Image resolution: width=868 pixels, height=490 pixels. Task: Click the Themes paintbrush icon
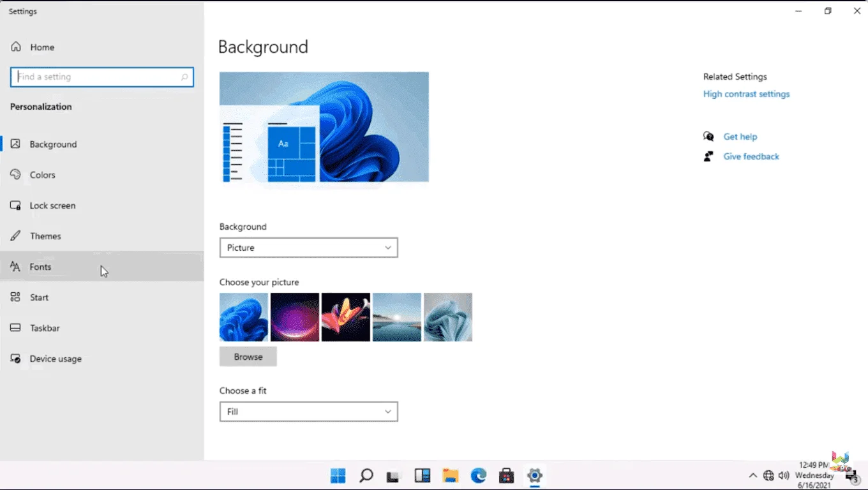[x=16, y=236]
